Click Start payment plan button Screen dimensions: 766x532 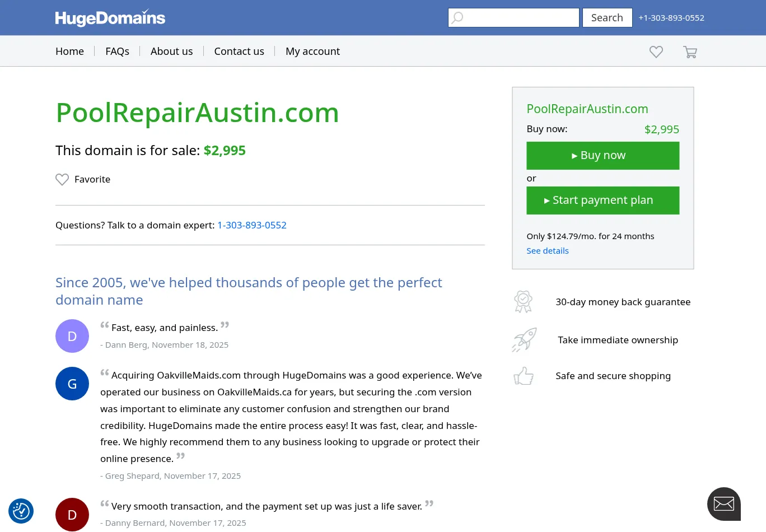602,200
